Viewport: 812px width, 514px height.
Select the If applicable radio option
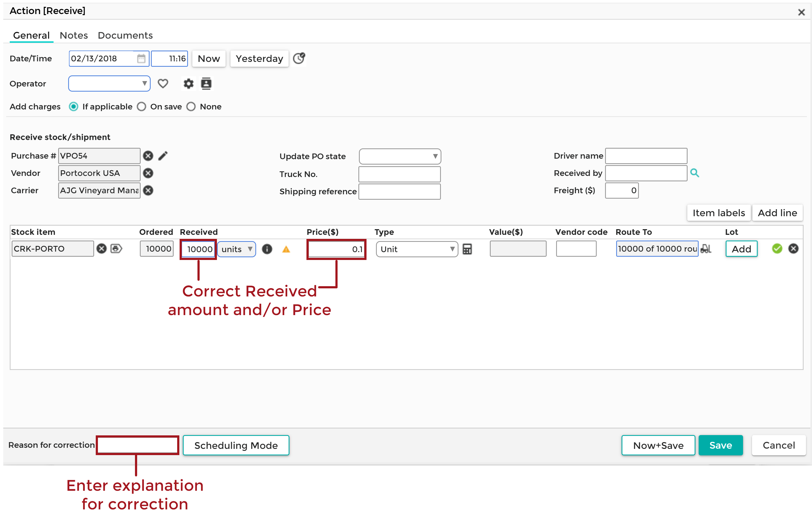click(74, 106)
